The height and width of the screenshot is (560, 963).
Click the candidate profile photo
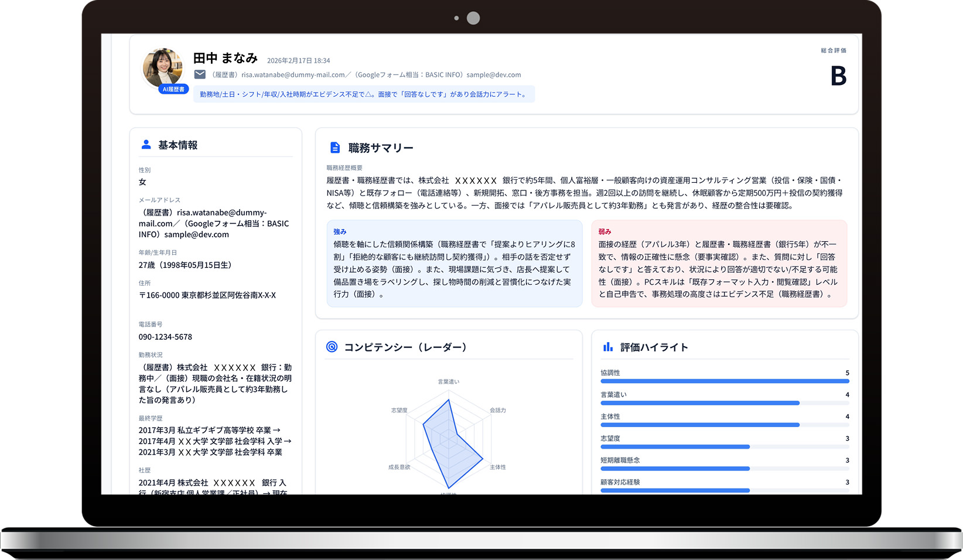162,67
